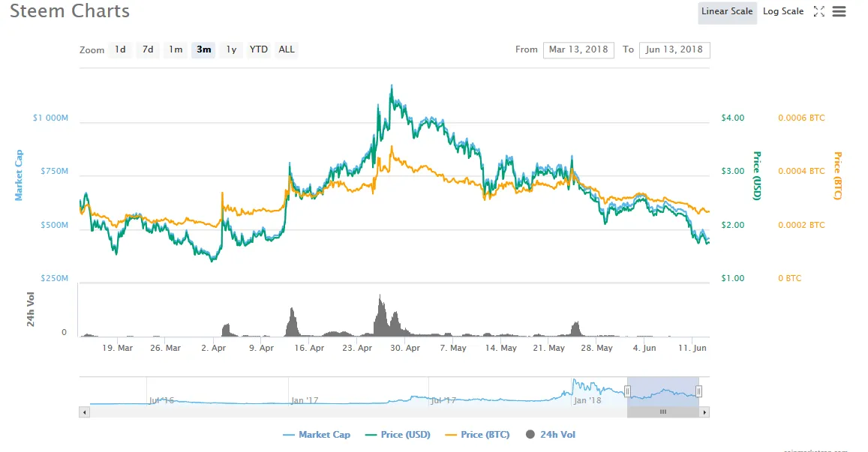
Task: Select the 3m zoom range
Action: coord(204,49)
